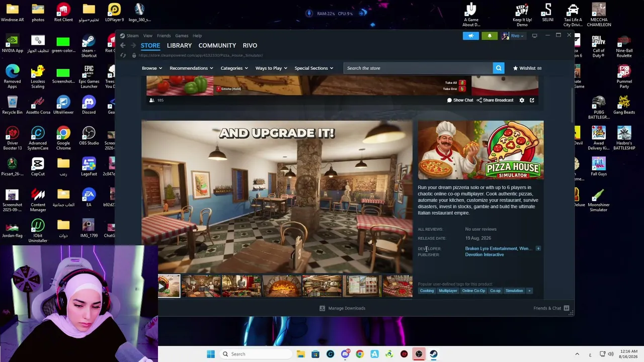Expand the Recommendations dropdown
Viewport: 644px width, 362px height.
pyautogui.click(x=191, y=68)
